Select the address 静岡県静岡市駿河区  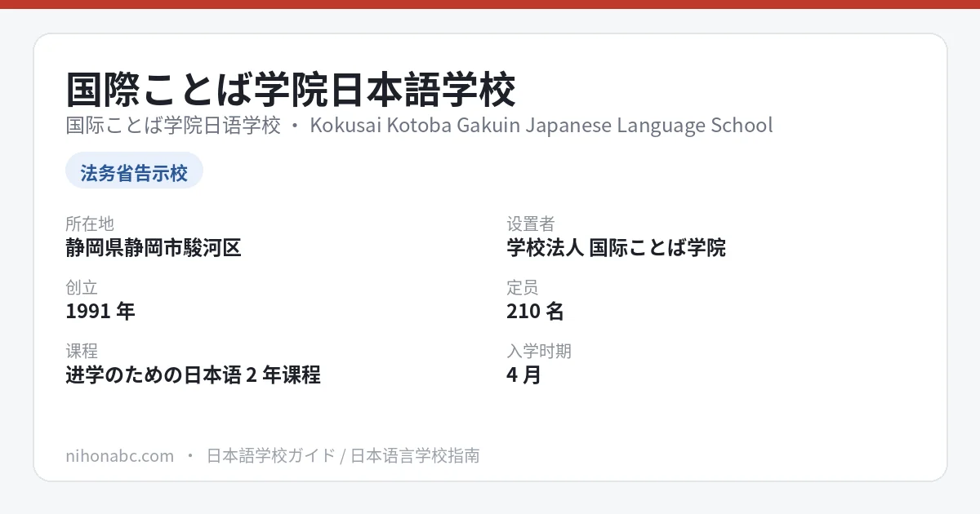coord(154,248)
